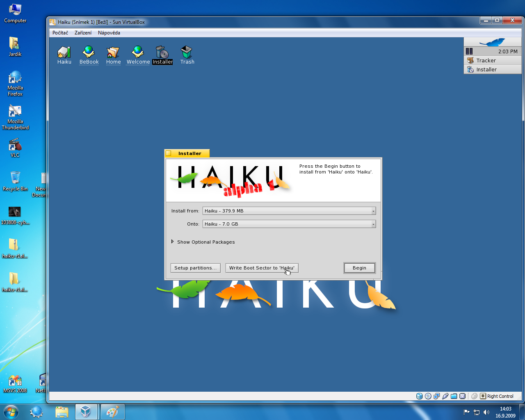Open the Nápověda menu
Screen dimensions: 525x420
point(109,33)
